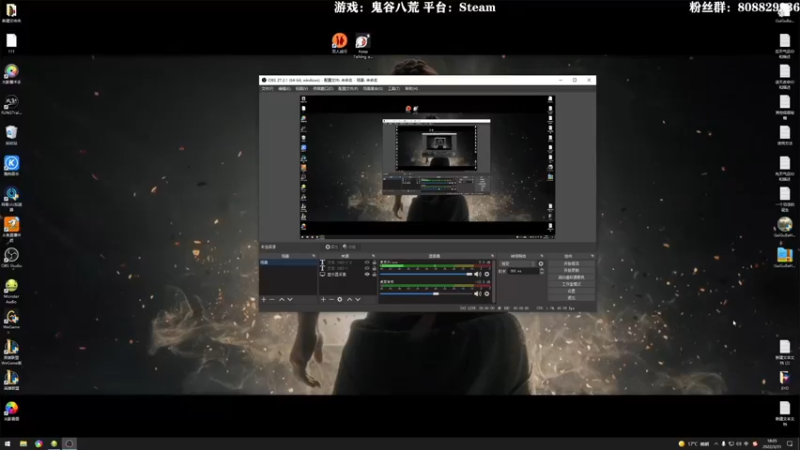Image resolution: width=800 pixels, height=450 pixels.
Task: Open orange round app icon beside Keep Talking
Action: coord(339,43)
